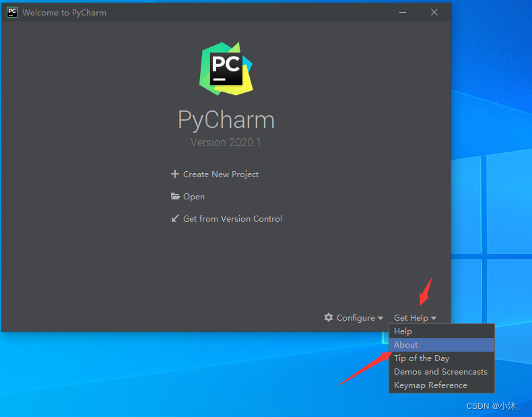The image size is (532, 417).
Task: Click the folder icon beside Open
Action: pyautogui.click(x=175, y=196)
